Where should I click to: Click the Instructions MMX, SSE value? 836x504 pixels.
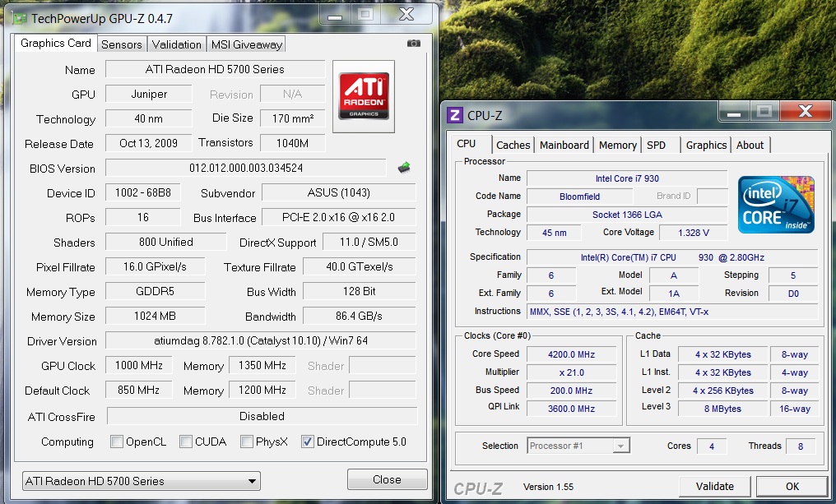coord(671,312)
